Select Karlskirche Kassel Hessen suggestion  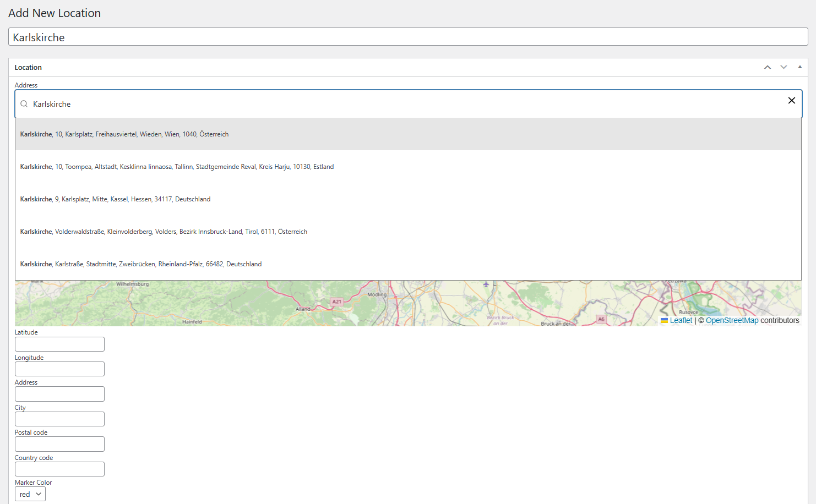coord(408,199)
